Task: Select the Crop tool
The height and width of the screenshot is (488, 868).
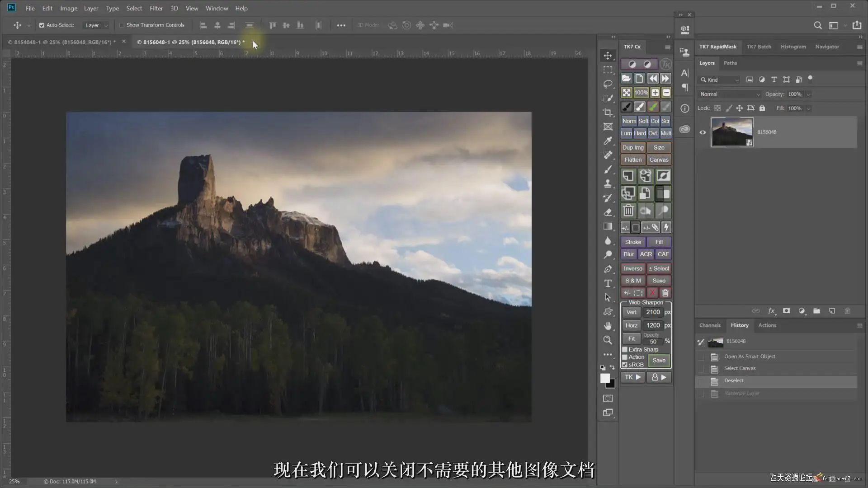Action: pyautogui.click(x=608, y=113)
